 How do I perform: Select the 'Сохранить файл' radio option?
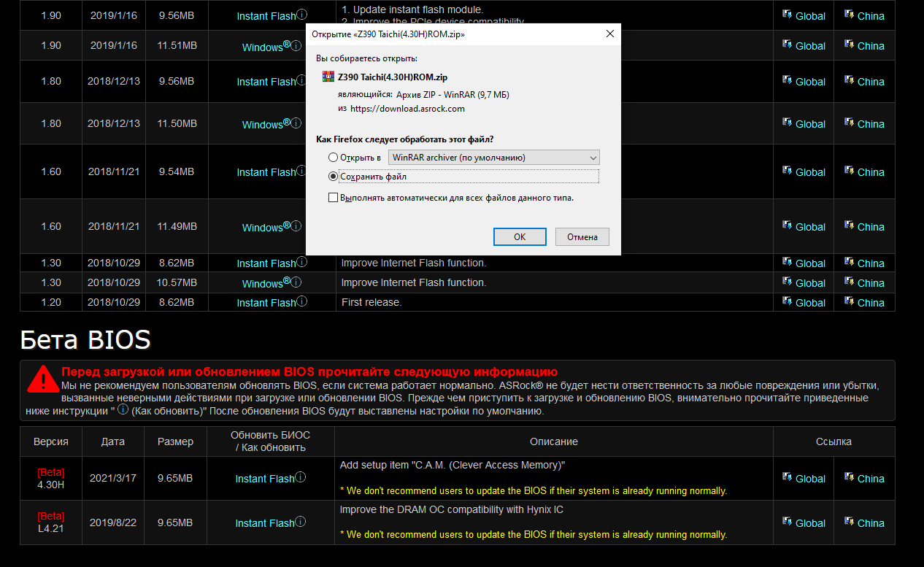tap(334, 177)
